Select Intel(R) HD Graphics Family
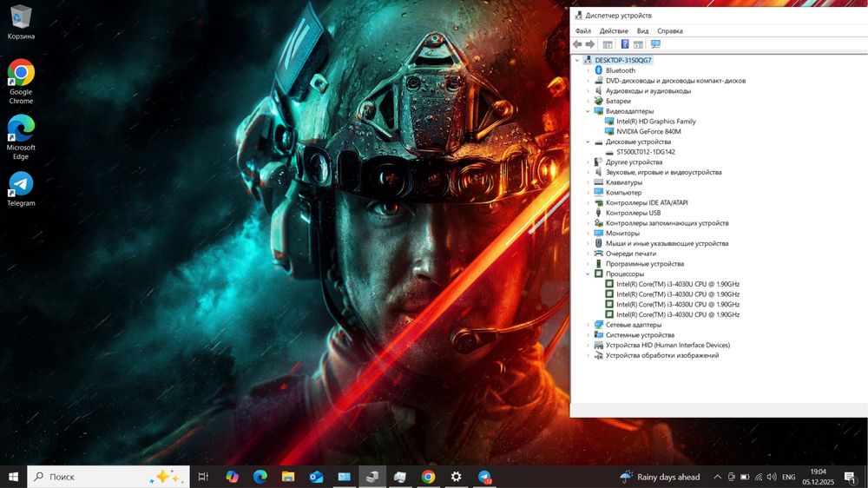The width and height of the screenshot is (868, 488). coord(656,122)
